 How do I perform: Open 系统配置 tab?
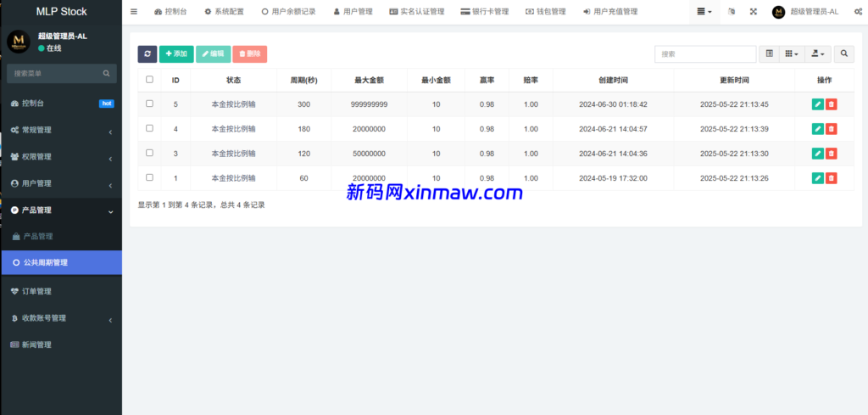pyautogui.click(x=224, y=12)
